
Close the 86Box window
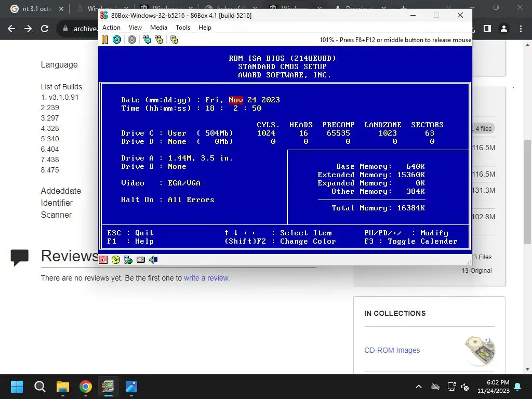click(460, 15)
